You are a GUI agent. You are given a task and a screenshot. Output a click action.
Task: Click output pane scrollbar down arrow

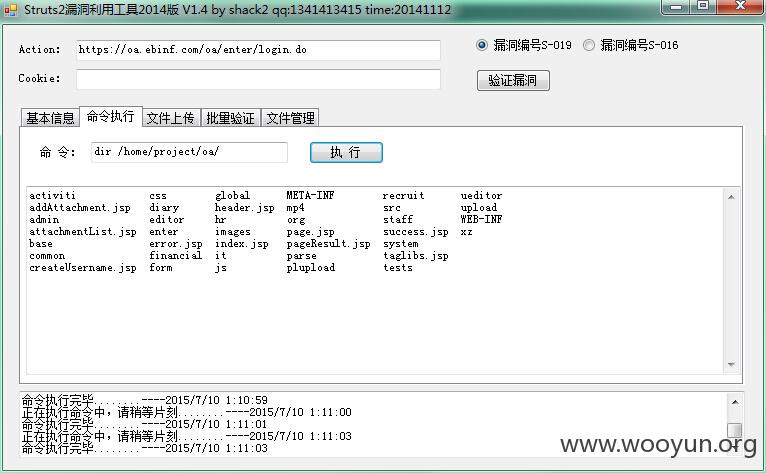[731, 365]
